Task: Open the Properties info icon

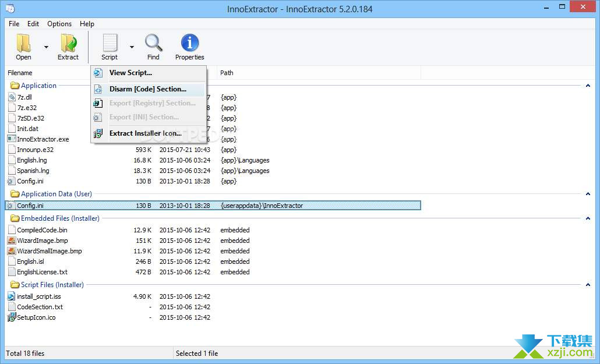Action: [190, 43]
